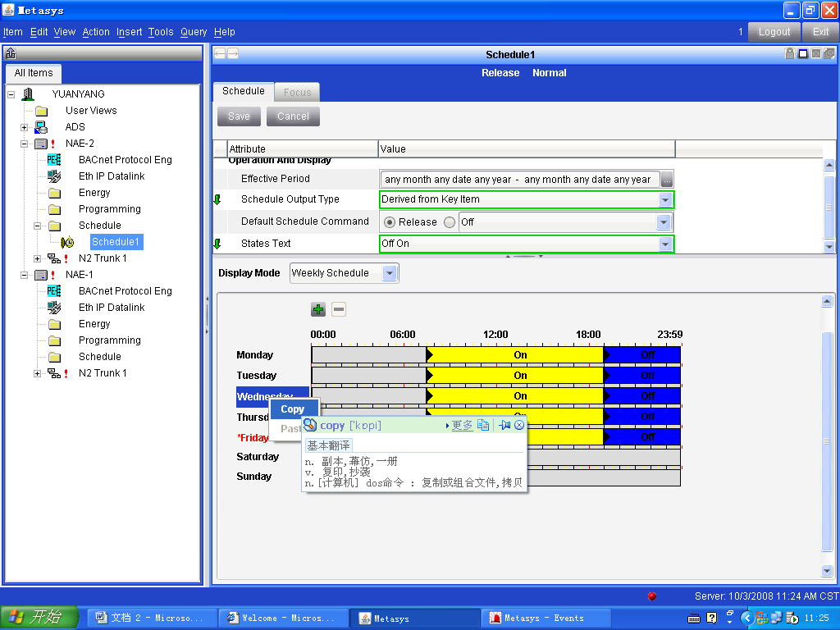The height and width of the screenshot is (630, 840).
Task: Click the up-level icon above All Items
Action: coord(11,54)
